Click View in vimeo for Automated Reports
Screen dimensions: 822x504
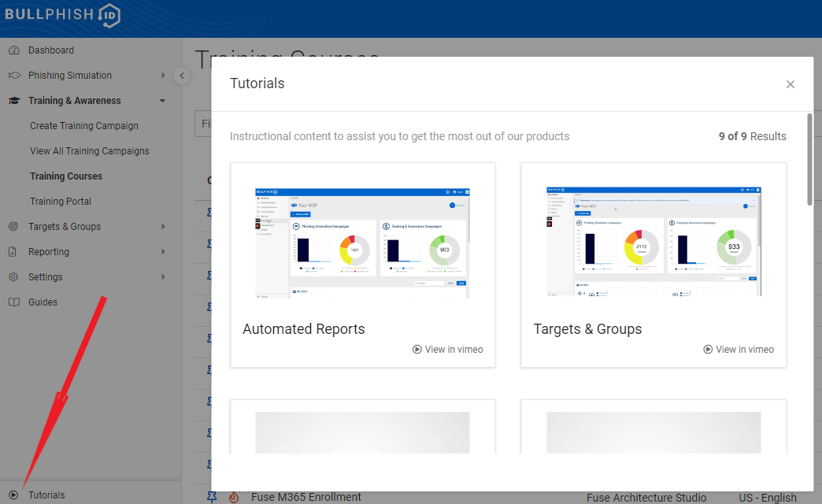[448, 350]
